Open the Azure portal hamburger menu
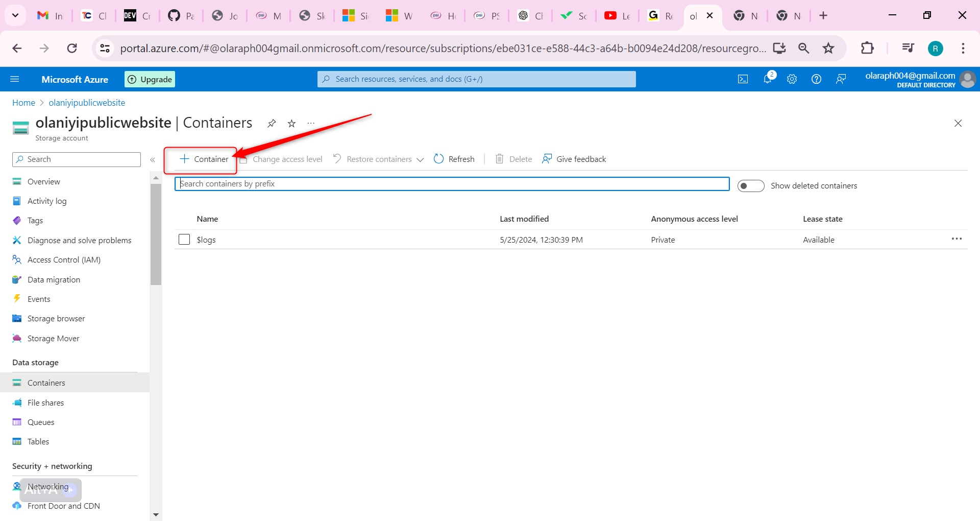The width and height of the screenshot is (980, 521). click(x=15, y=79)
